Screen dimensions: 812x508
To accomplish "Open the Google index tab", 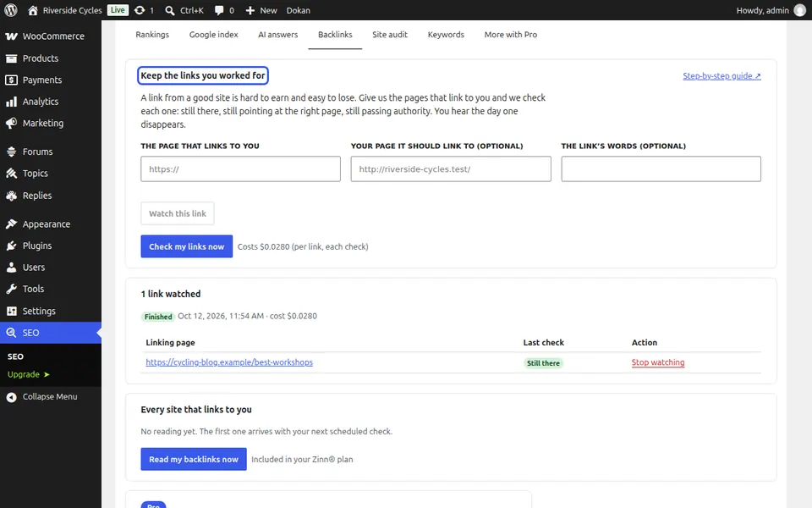I will click(x=213, y=35).
